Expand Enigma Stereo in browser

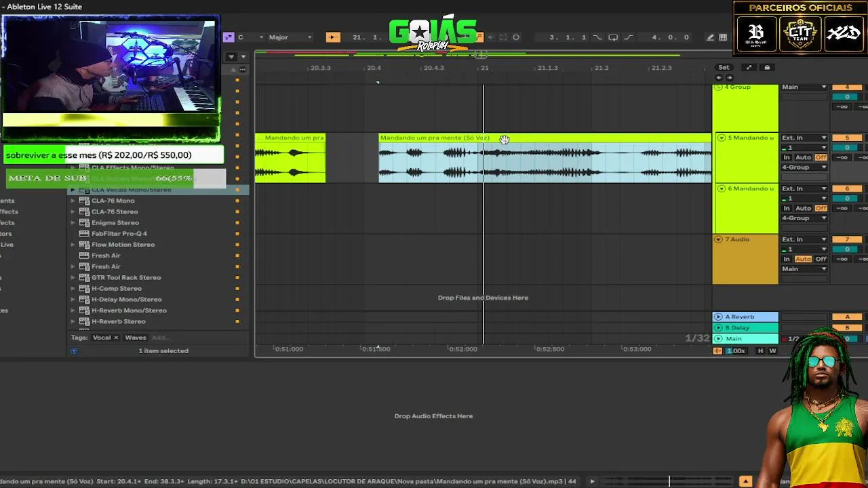click(x=73, y=222)
